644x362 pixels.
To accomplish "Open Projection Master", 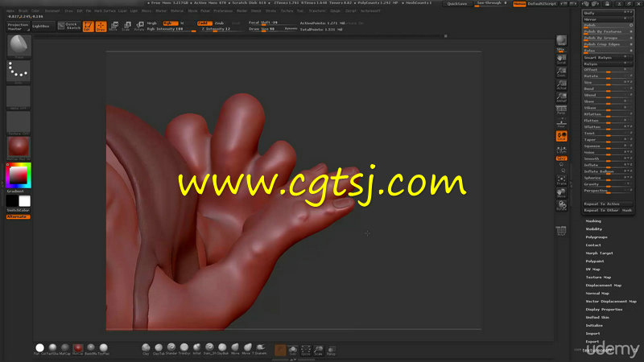I will 18,27.
